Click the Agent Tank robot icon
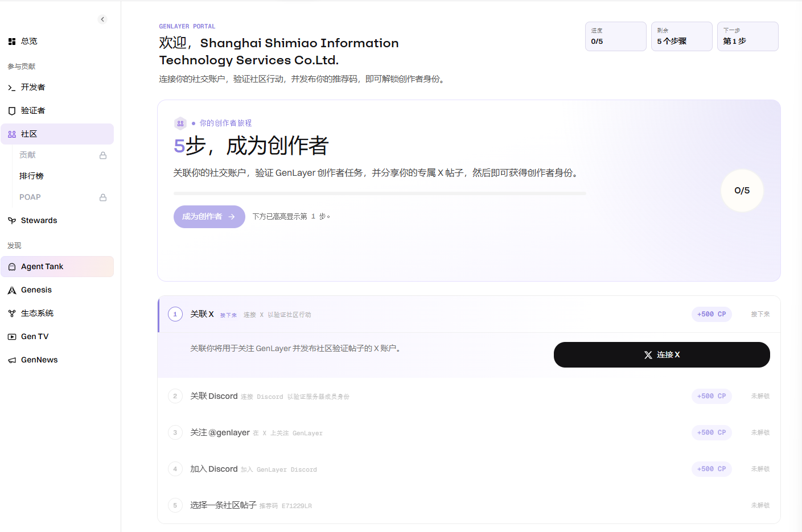 [12, 267]
